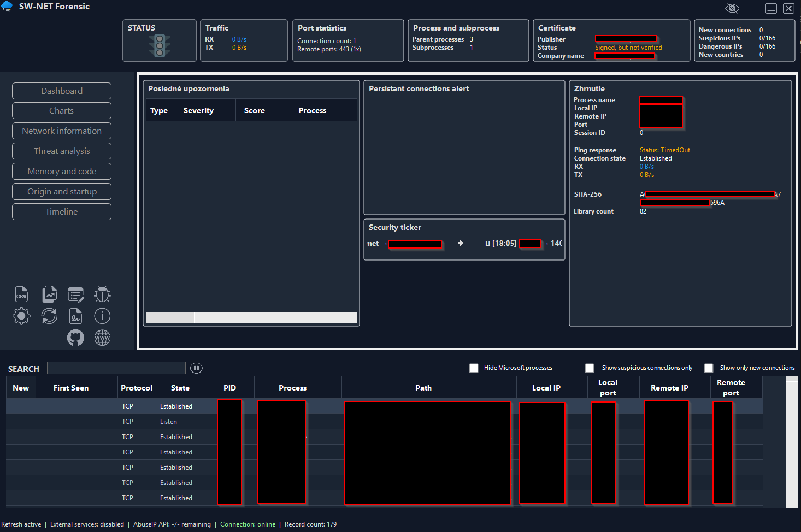Minimize the SW-NET Forensic window
The image size is (801, 532).
(x=771, y=8)
